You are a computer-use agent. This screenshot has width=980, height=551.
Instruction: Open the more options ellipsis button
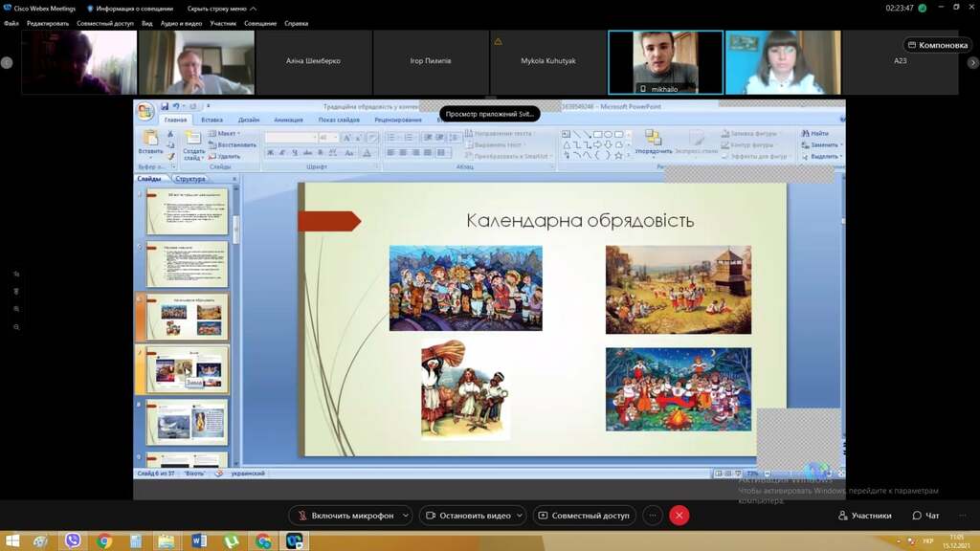653,516
